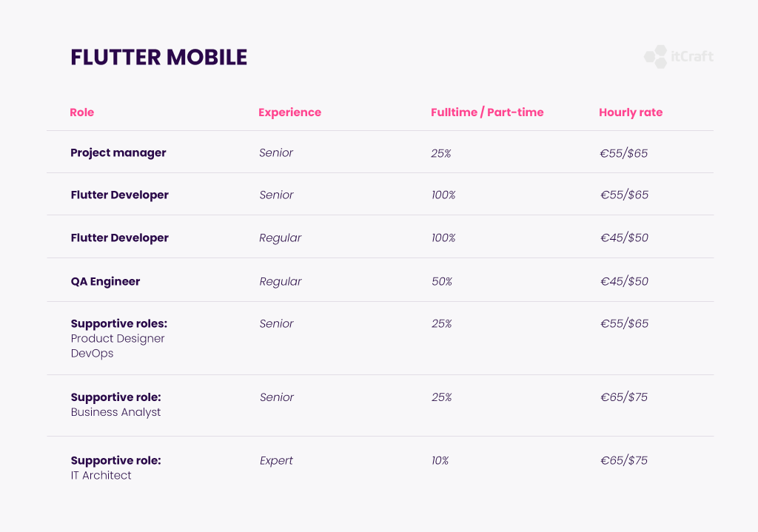Click Business Analyst rate €65/$75
The image size is (758, 532).
click(x=623, y=397)
